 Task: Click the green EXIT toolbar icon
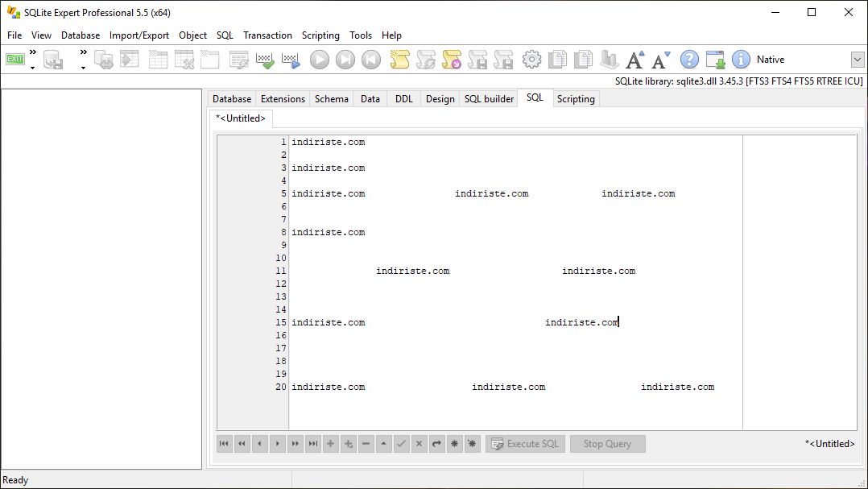15,60
